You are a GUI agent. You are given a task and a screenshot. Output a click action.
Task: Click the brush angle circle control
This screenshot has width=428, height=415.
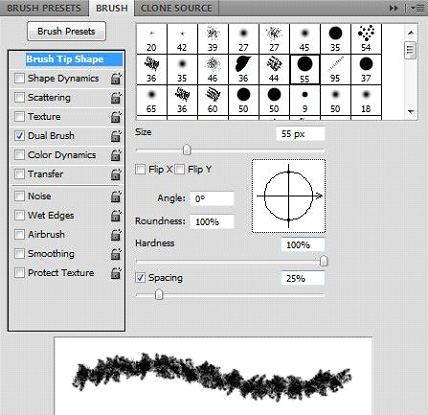pyautogui.click(x=289, y=196)
